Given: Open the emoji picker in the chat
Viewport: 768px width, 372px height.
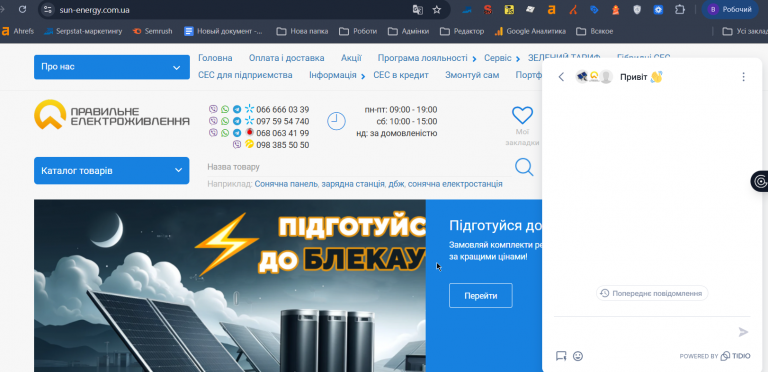Looking at the screenshot, I should point(578,356).
